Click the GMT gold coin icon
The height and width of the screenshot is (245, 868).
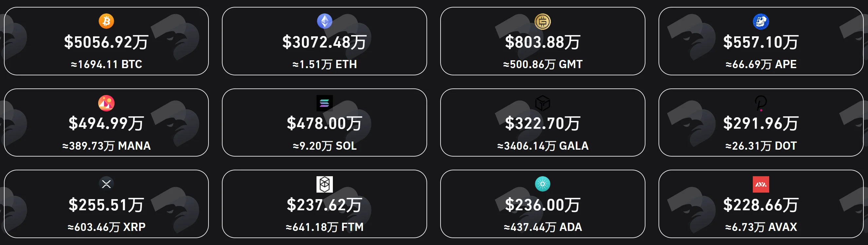coord(543,22)
